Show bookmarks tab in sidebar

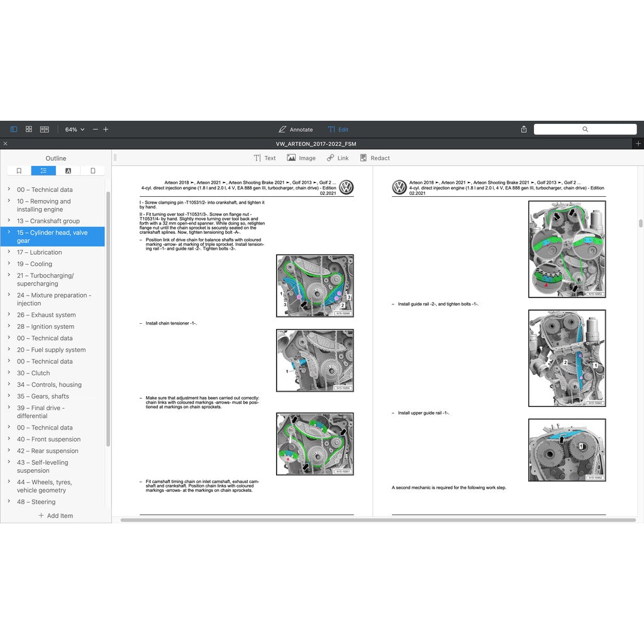(x=19, y=170)
